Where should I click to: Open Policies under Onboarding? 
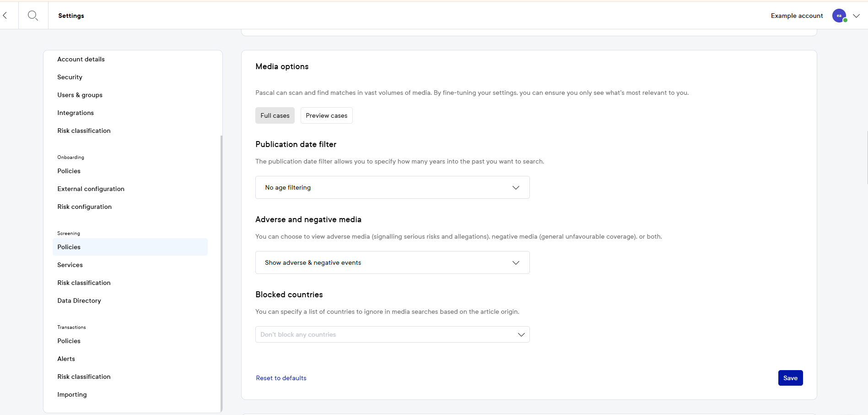pos(69,171)
